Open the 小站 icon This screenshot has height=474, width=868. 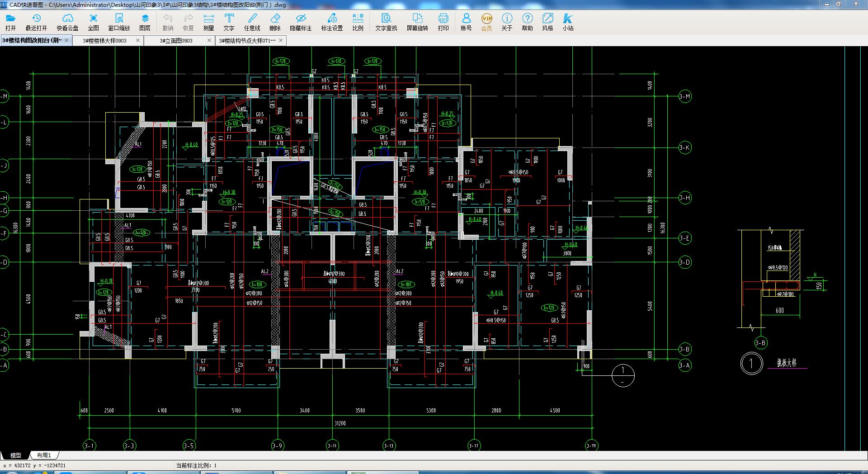568,22
